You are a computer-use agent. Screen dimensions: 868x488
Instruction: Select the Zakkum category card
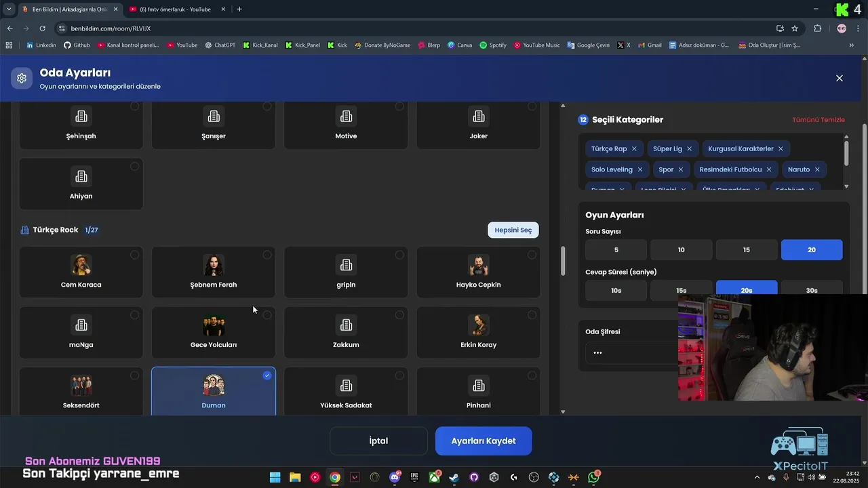346,332
